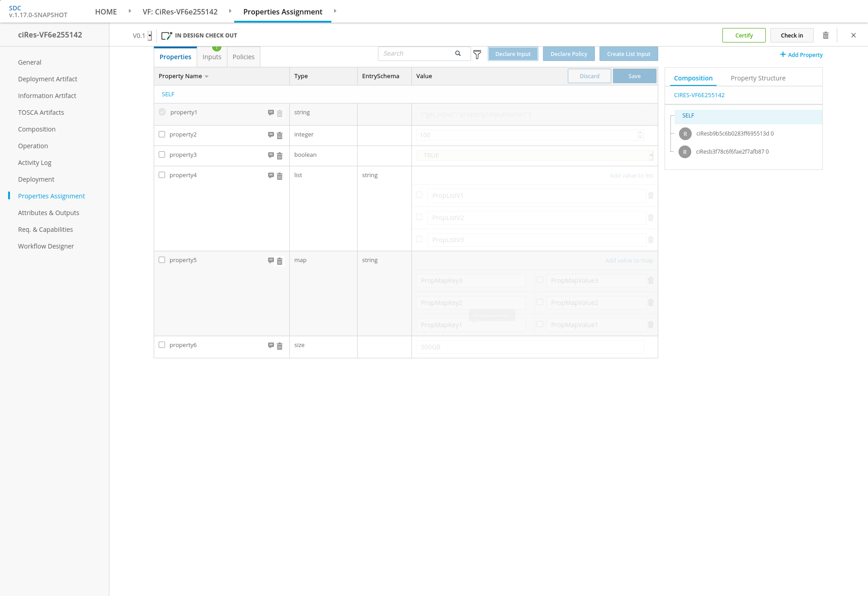The height and width of the screenshot is (596, 868).
Task: Expand breadcrumb arrow after VF: CiRes-VF6e255142
Action: (230, 11)
